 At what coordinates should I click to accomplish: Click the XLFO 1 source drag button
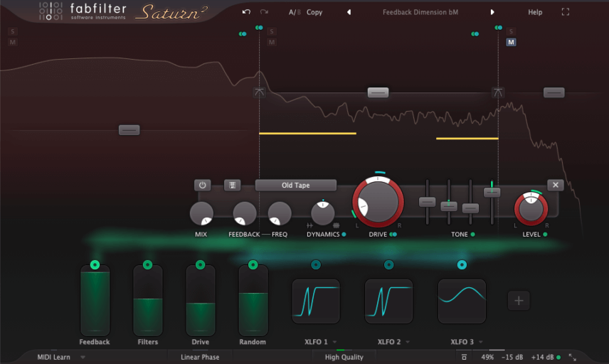tap(316, 264)
